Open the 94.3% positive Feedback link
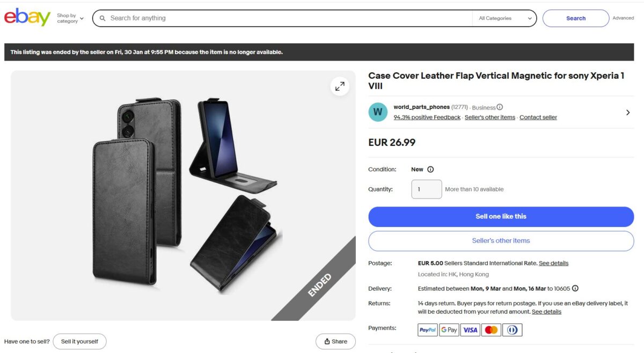Image resolution: width=644 pixels, height=353 pixels. tap(427, 117)
